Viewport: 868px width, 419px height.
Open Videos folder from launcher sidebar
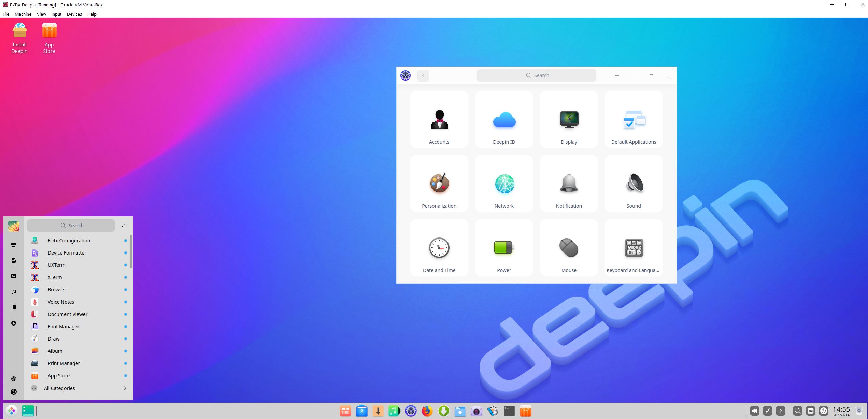coord(14,307)
